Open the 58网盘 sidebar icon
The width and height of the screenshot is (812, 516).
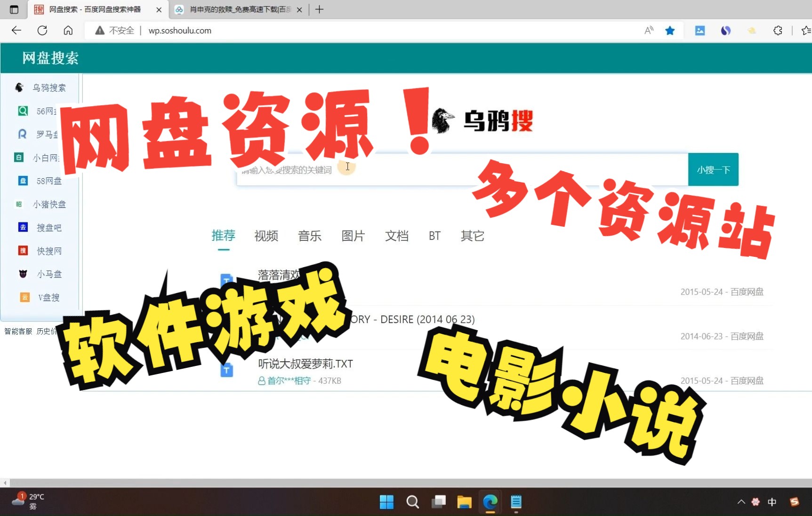pyautogui.click(x=23, y=181)
